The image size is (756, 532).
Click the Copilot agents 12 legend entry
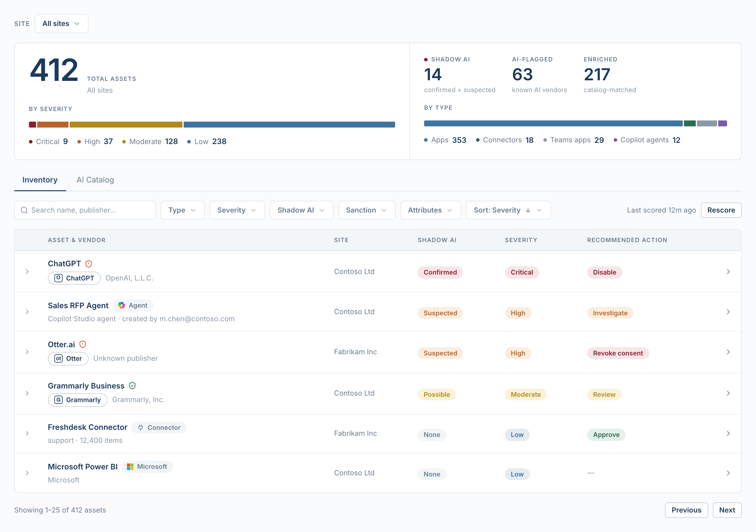point(647,140)
